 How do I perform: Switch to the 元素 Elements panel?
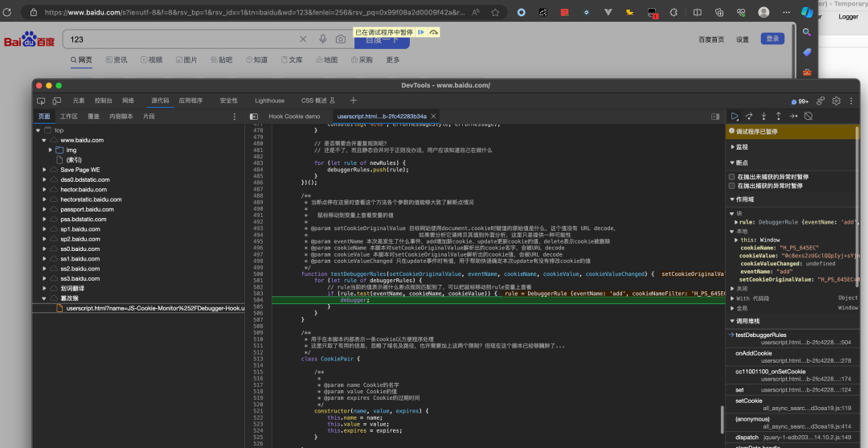(x=79, y=101)
